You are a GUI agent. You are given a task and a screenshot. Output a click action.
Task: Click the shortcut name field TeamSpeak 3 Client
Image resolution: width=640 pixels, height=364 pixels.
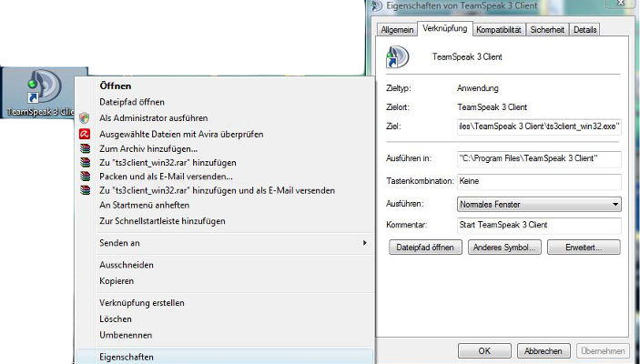click(467, 56)
